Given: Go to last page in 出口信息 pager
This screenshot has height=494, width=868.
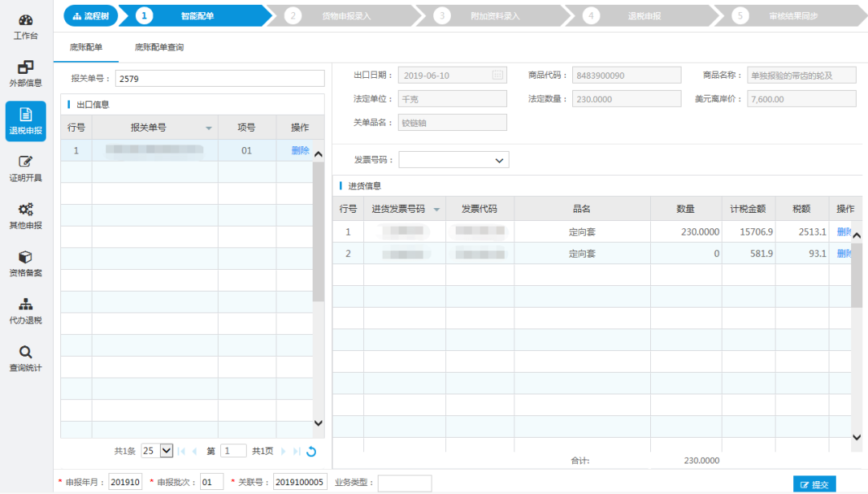Looking at the screenshot, I should coord(297,451).
